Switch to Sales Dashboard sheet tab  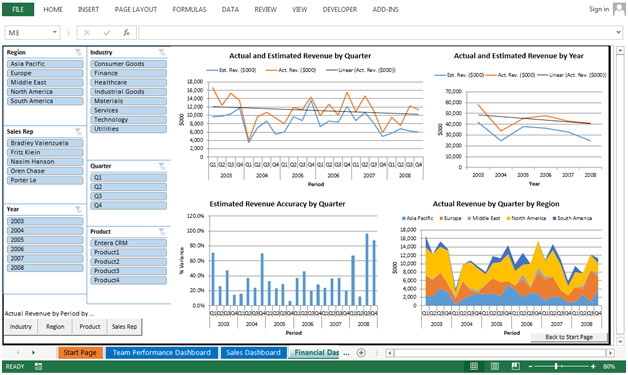coord(253,353)
